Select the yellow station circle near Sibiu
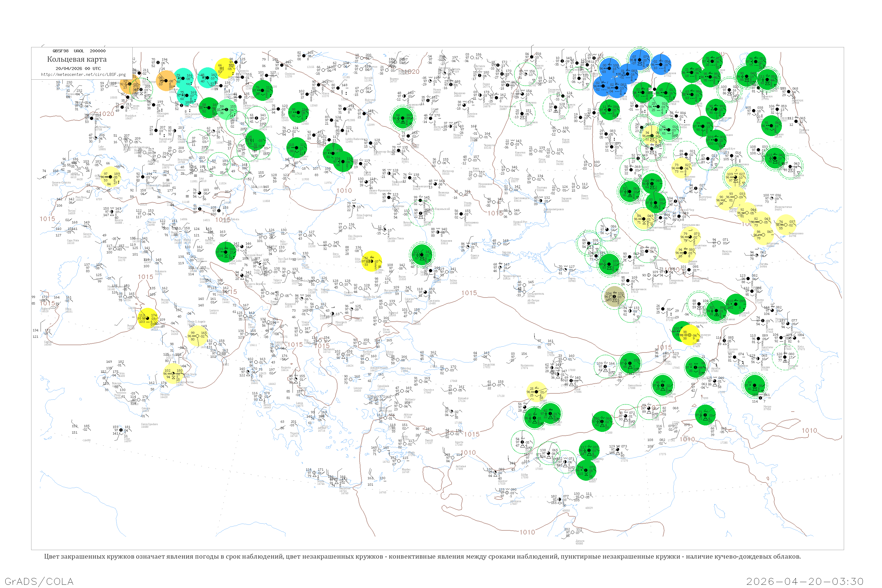 click(x=371, y=261)
